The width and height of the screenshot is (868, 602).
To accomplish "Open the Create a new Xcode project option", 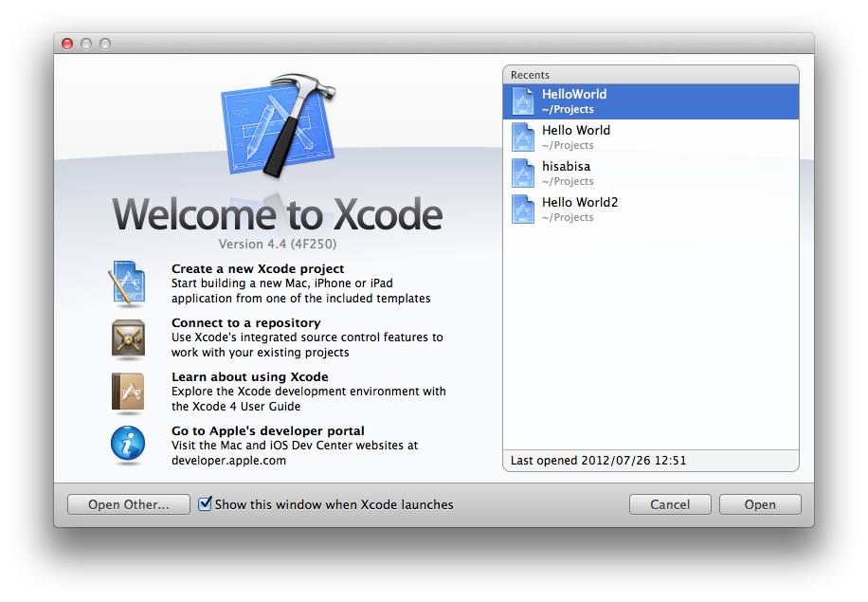I will tap(258, 269).
